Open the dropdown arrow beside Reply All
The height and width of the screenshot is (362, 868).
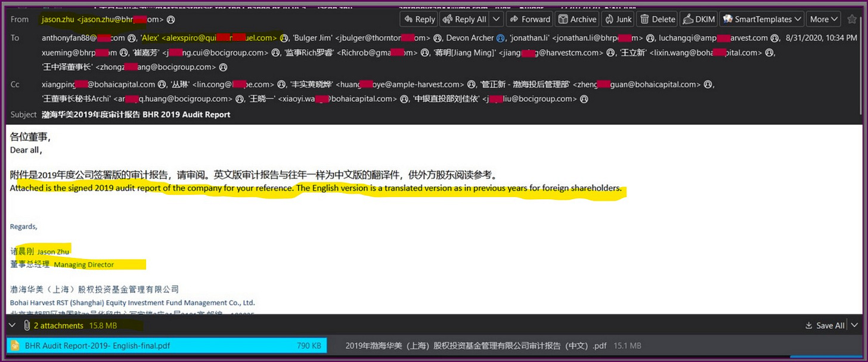coord(496,19)
